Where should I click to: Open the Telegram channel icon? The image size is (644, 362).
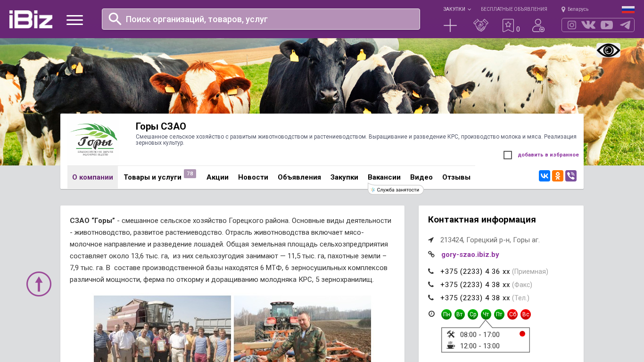pyautogui.click(x=625, y=25)
